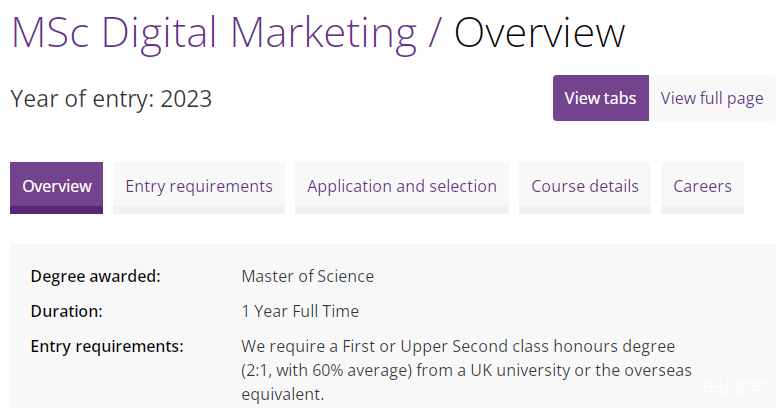Select the purple Overview tab
Viewport: 781px width, 408px height.
tap(57, 187)
